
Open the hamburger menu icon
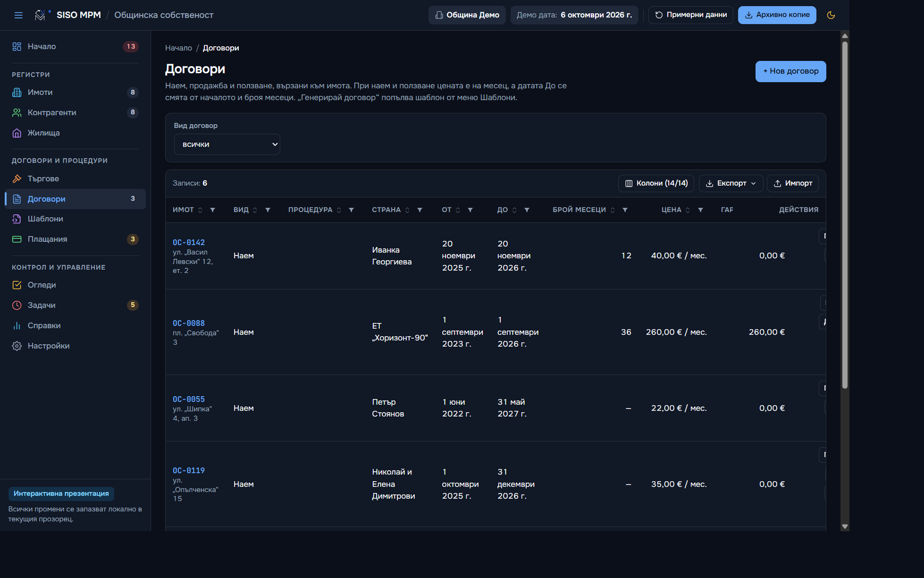click(18, 15)
